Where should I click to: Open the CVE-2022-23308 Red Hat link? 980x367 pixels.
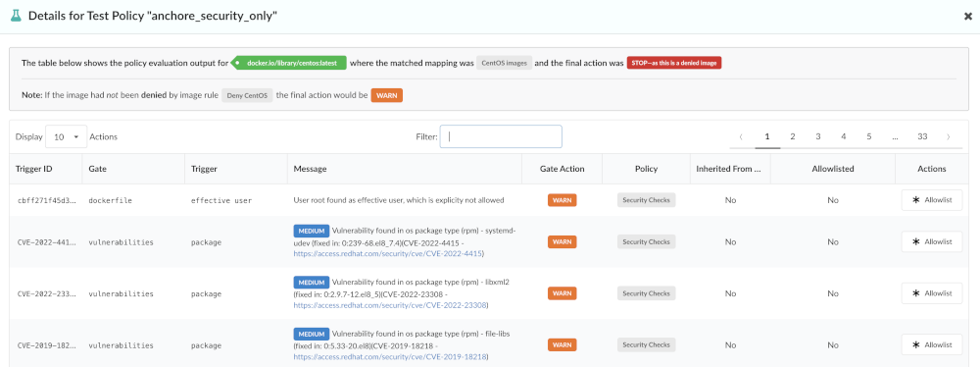click(x=391, y=305)
